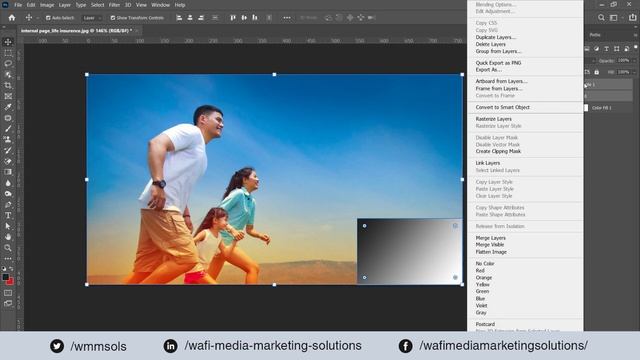Open more align options three-dots
The width and height of the screenshot is (640, 360).
[287, 18]
